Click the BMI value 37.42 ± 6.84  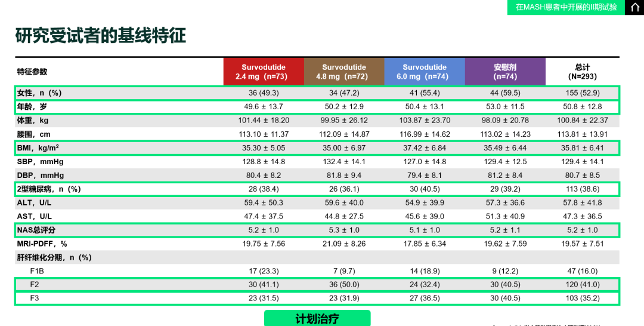[425, 147]
